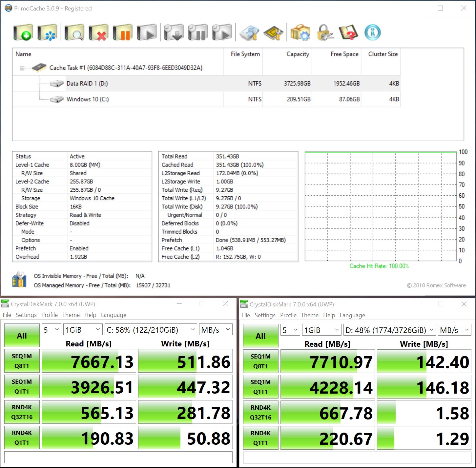Screen dimensions: 476x468
Task: Click the padlock and keys license icon
Action: click(x=325, y=32)
